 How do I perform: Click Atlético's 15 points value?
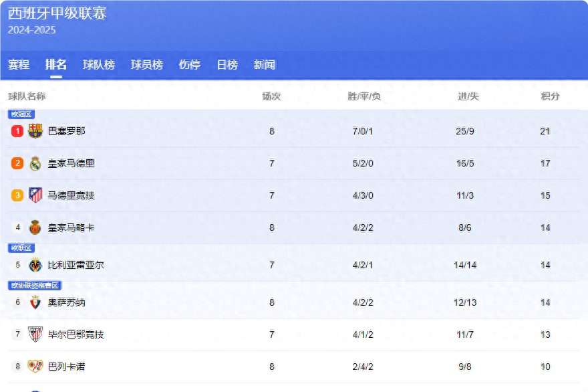click(x=545, y=195)
